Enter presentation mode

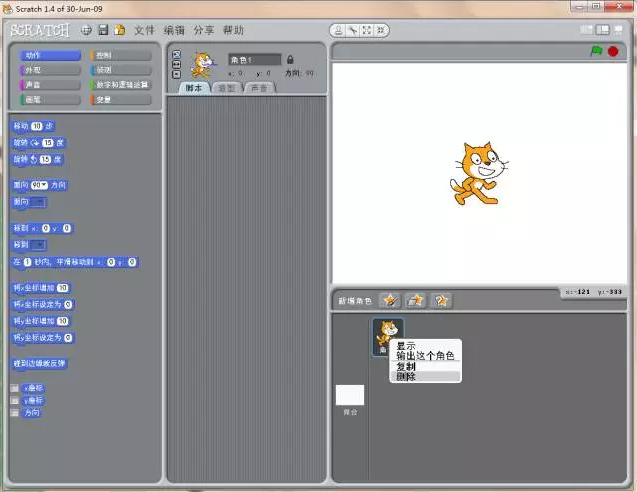(x=618, y=30)
